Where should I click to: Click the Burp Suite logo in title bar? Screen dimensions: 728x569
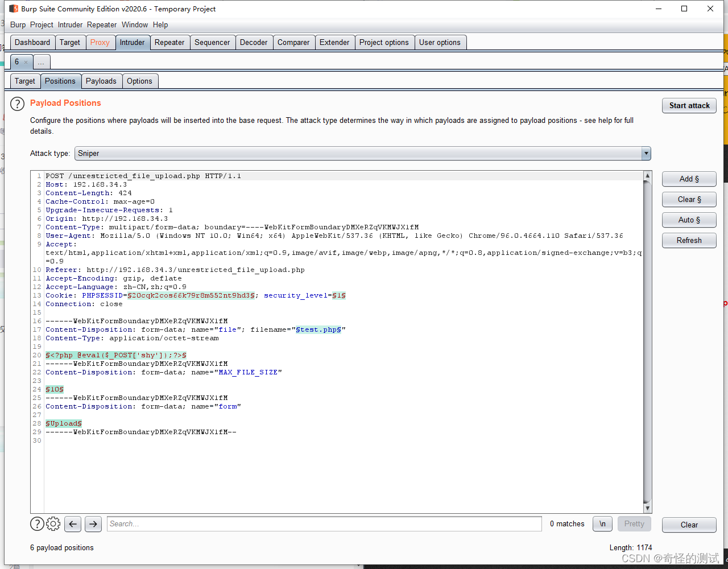tap(14, 9)
